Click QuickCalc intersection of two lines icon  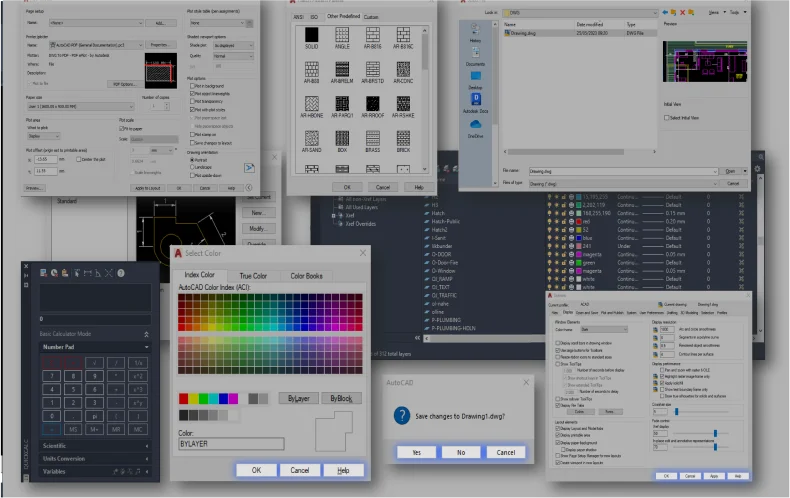pyautogui.click(x=109, y=273)
